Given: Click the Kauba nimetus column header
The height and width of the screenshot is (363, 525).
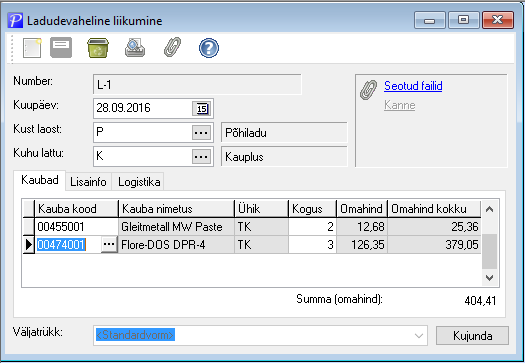Looking at the screenshot, I should click(176, 209).
